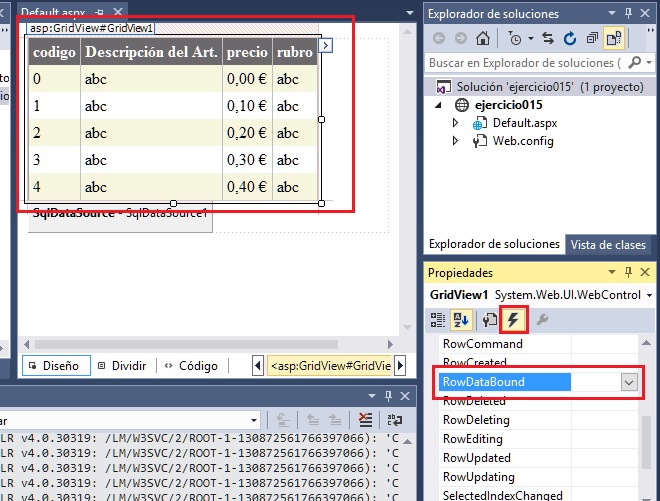Refresh the Solution Explorer

(x=570, y=38)
